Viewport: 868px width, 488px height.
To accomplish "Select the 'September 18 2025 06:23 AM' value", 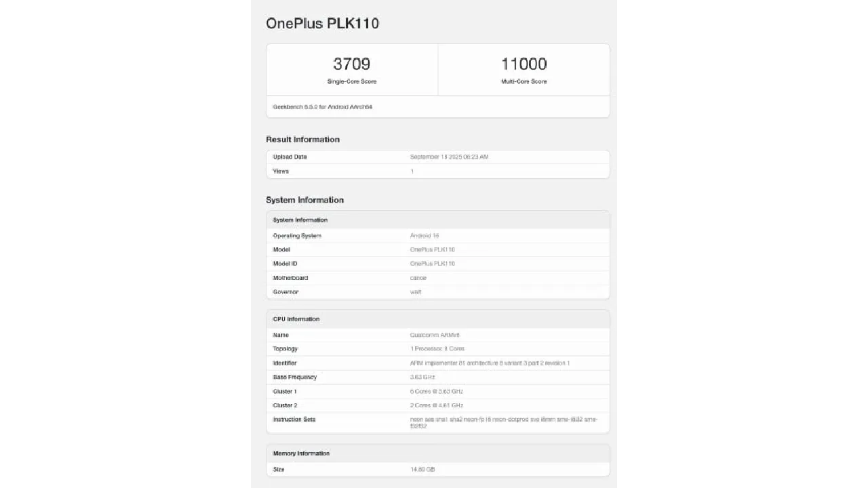I will 449,157.
